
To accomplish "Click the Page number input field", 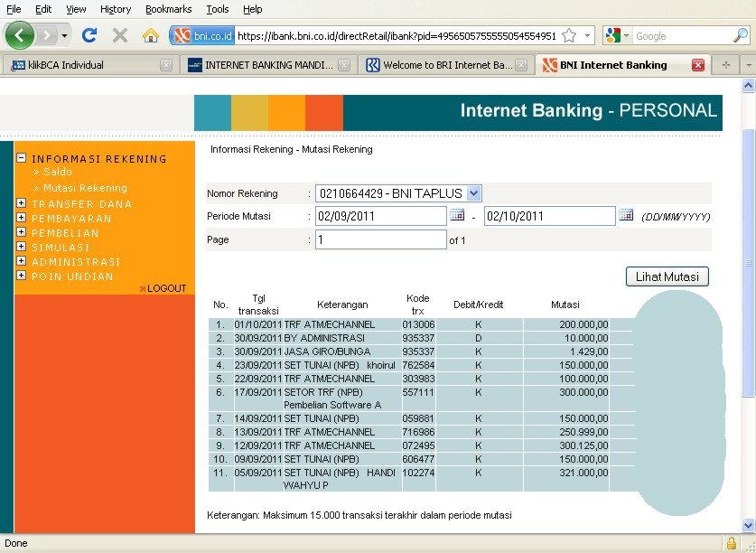I will point(381,239).
